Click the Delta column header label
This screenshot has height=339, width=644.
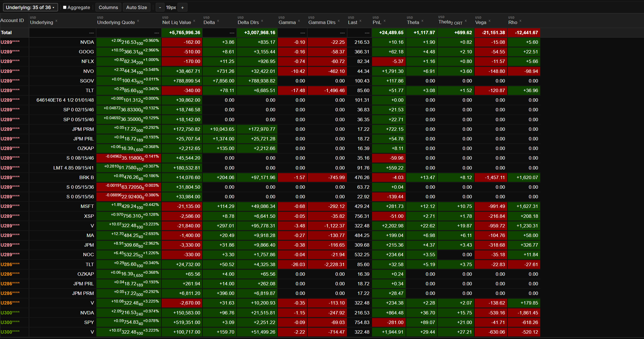coord(209,22)
